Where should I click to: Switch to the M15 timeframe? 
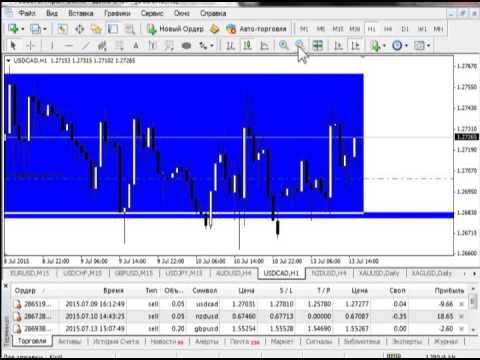tap(338, 29)
